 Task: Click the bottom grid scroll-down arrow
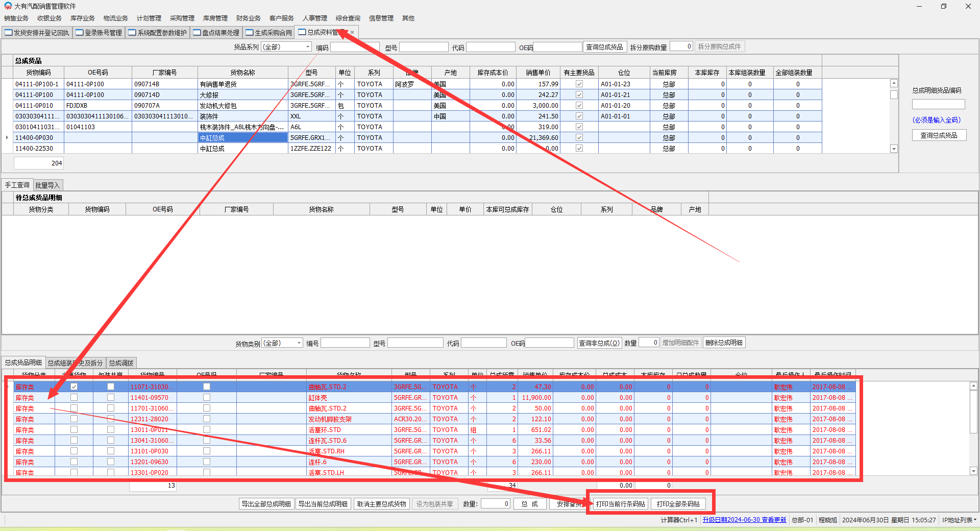click(x=973, y=471)
